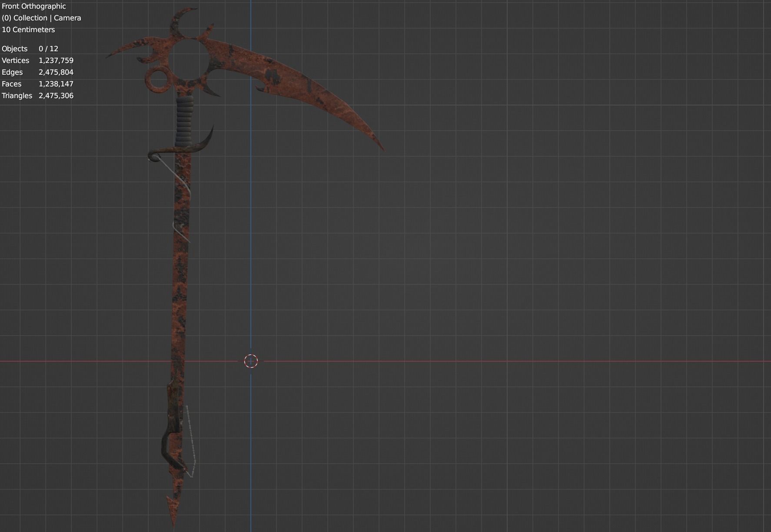The image size is (771, 532).
Task: Click the 3D cursor at the world origin
Action: point(251,361)
